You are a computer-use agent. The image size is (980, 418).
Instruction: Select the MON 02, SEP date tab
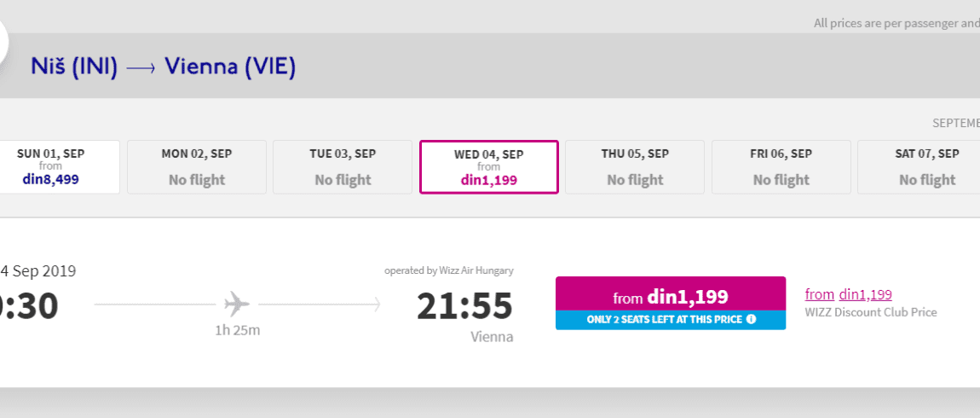click(x=197, y=167)
